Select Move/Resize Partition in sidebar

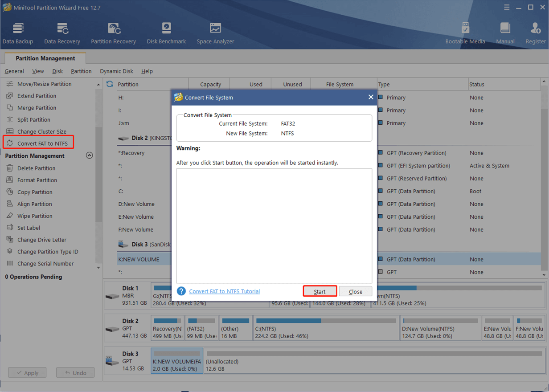click(44, 84)
